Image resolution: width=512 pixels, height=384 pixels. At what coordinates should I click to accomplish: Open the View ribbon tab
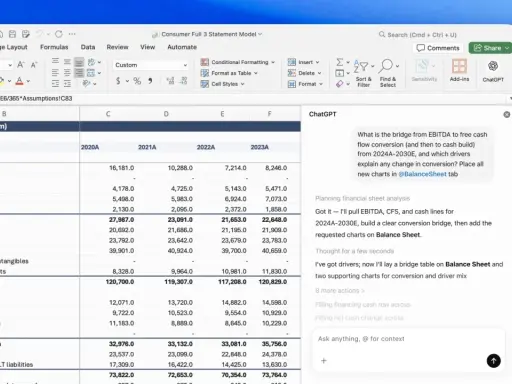point(147,47)
